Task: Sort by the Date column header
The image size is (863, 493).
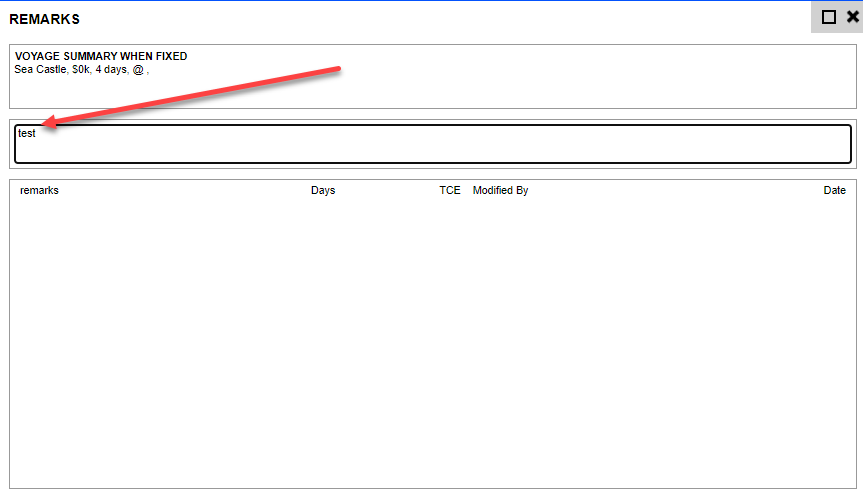Action: tap(834, 191)
